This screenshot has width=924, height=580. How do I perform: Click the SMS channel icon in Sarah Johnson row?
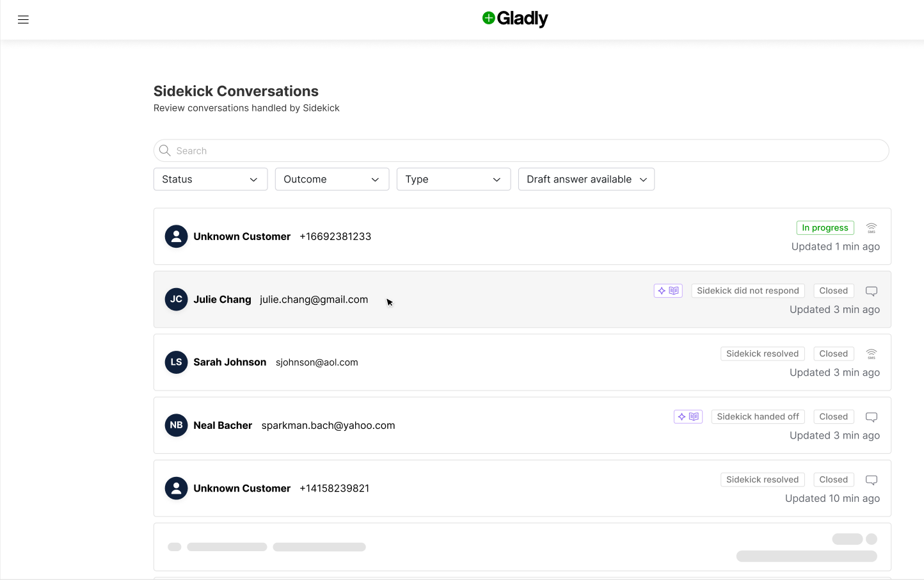pyautogui.click(x=872, y=354)
